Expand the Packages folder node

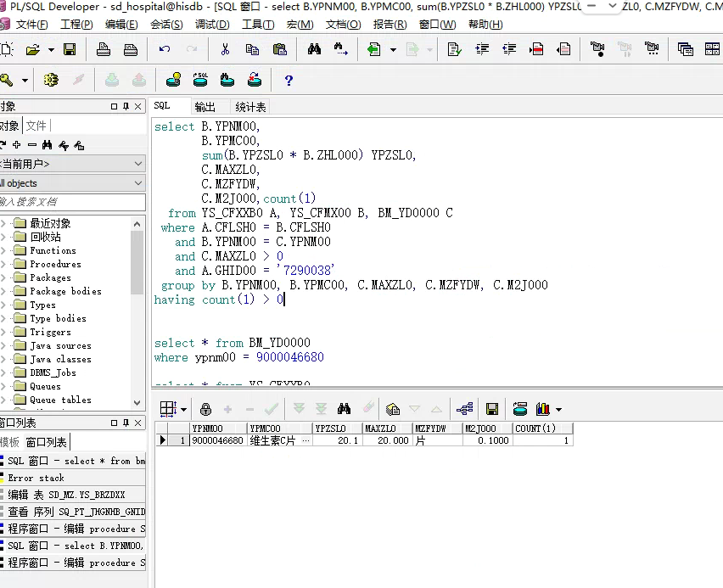pyautogui.click(x=4, y=278)
